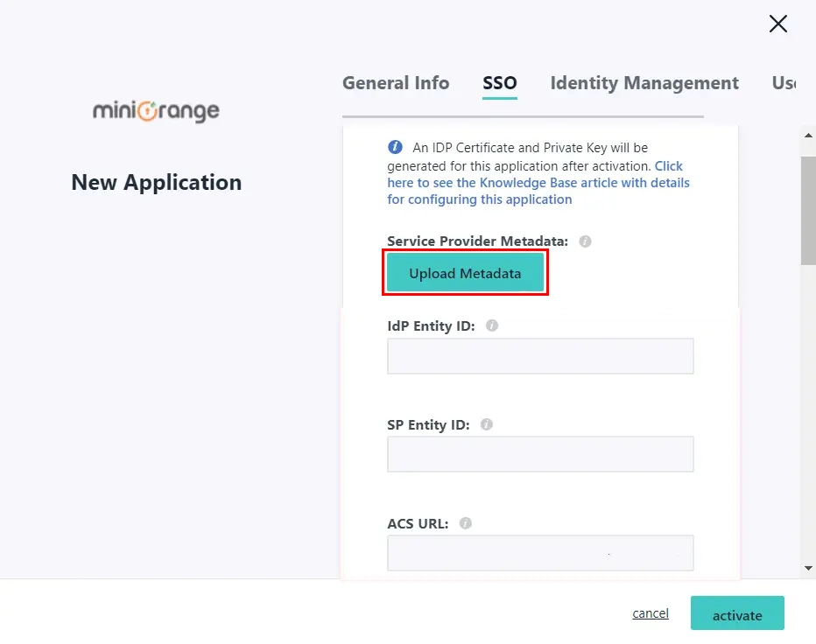
Task: Click the Service Provider Metadata label
Action: (x=478, y=241)
